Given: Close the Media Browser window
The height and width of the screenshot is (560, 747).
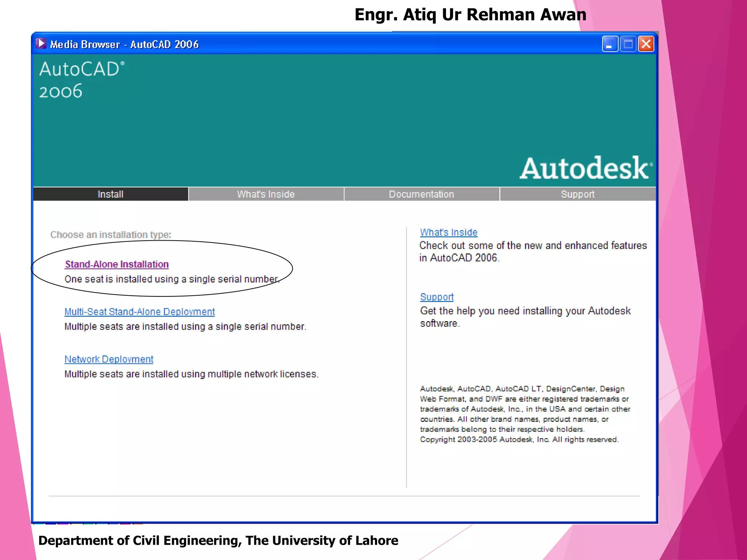Looking at the screenshot, I should click(x=646, y=44).
